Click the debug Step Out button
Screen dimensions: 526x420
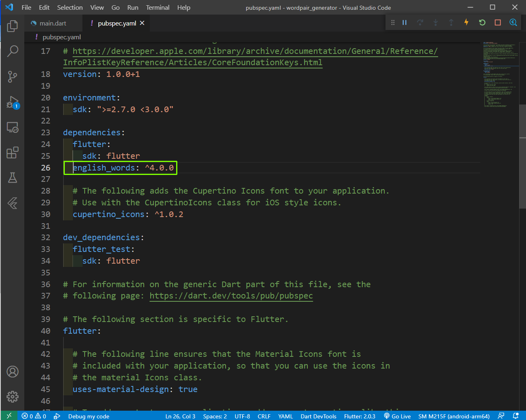coord(451,23)
